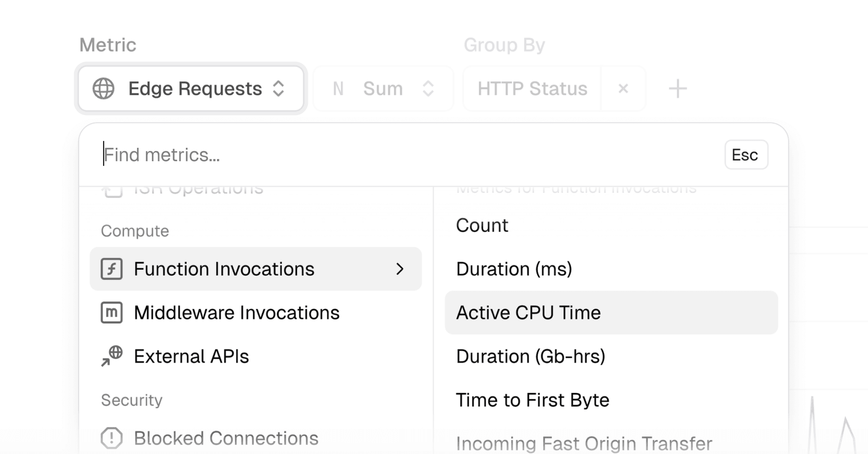Click the globe icon beside Edge Requests
Image resolution: width=868 pixels, height=454 pixels.
point(104,89)
